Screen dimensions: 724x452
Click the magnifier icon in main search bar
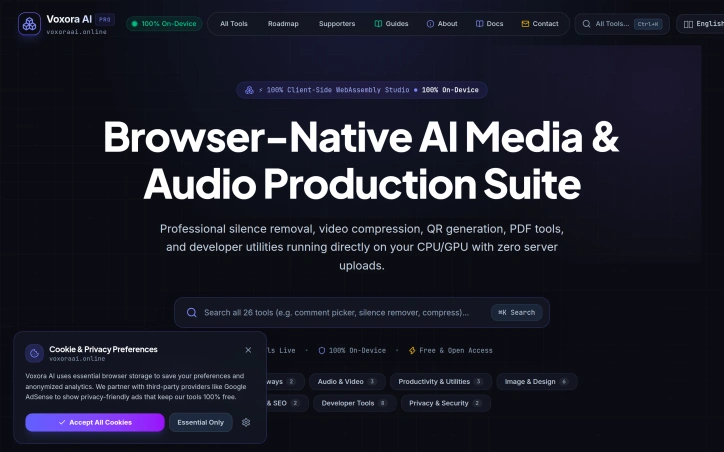(x=192, y=313)
